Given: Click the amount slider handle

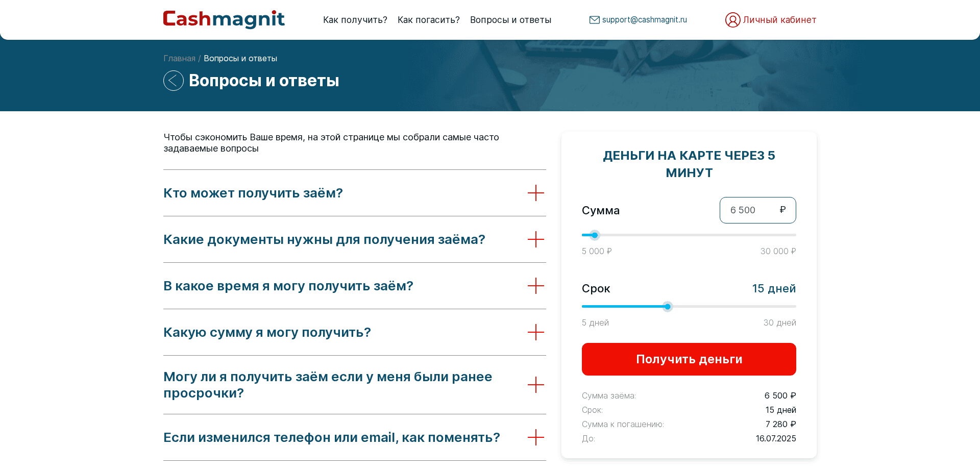Looking at the screenshot, I should (595, 235).
